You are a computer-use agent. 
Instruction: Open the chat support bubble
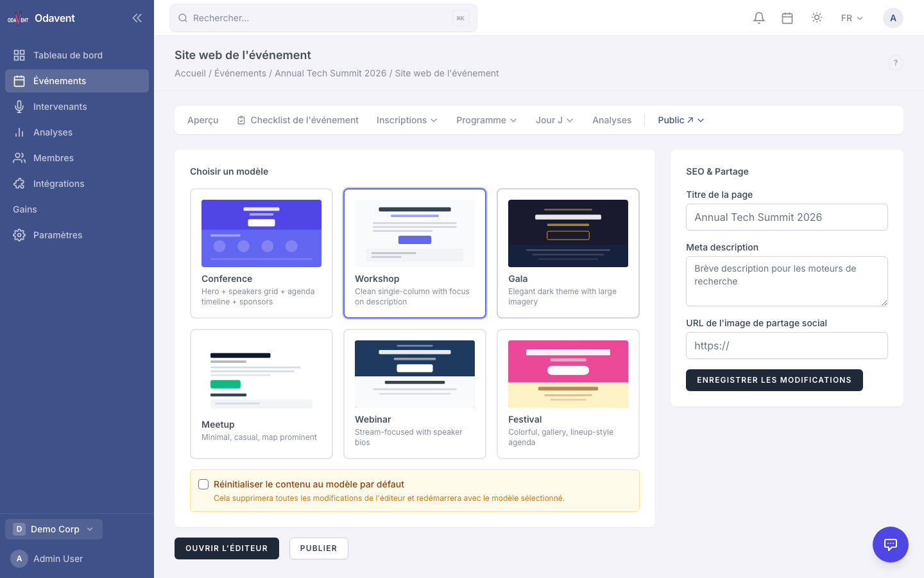click(891, 545)
